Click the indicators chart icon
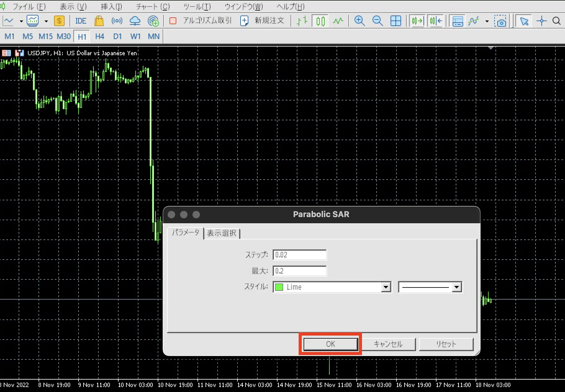Image resolution: width=565 pixels, height=392 pixels. coord(33,21)
